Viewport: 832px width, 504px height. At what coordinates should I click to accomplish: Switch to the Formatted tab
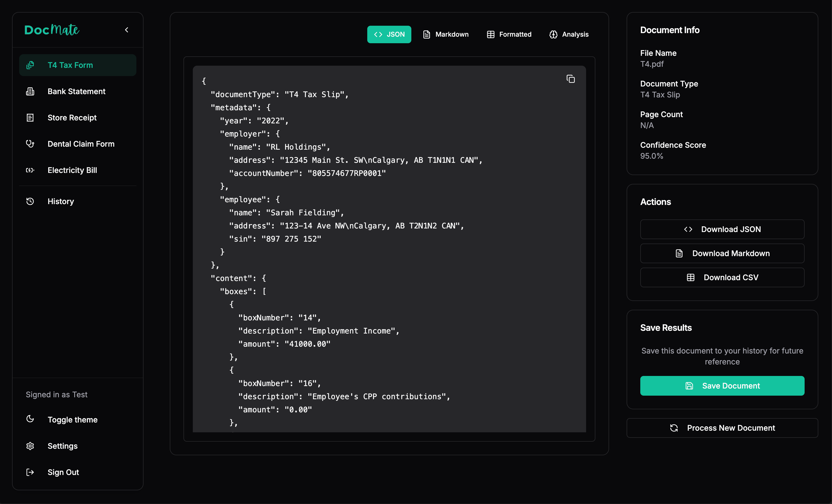coord(509,34)
